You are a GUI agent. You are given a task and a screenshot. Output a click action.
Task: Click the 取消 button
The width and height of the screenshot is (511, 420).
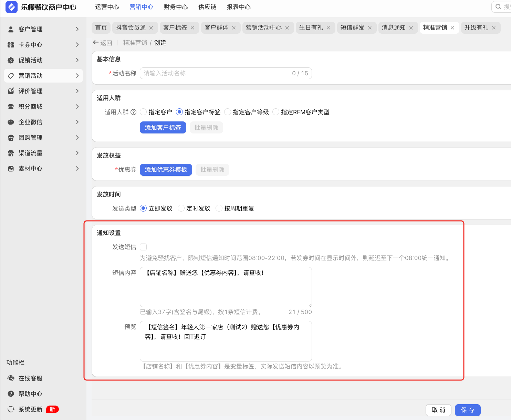[438, 410]
